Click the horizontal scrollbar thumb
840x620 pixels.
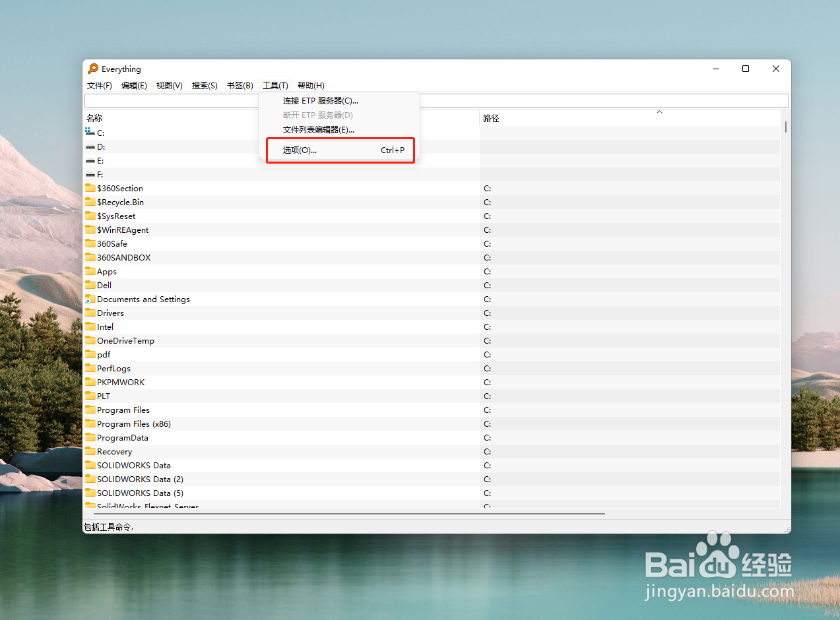(x=350, y=513)
